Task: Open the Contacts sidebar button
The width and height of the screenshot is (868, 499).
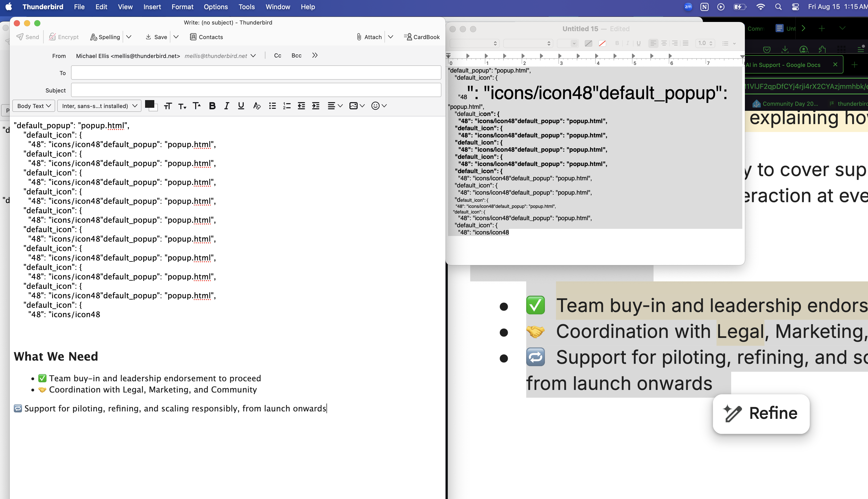Action: 206,37
